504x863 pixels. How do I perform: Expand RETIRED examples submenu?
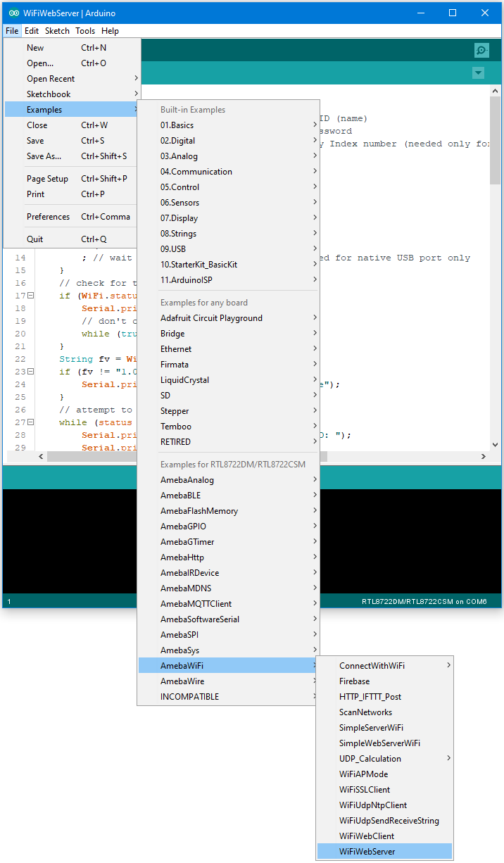(229, 442)
